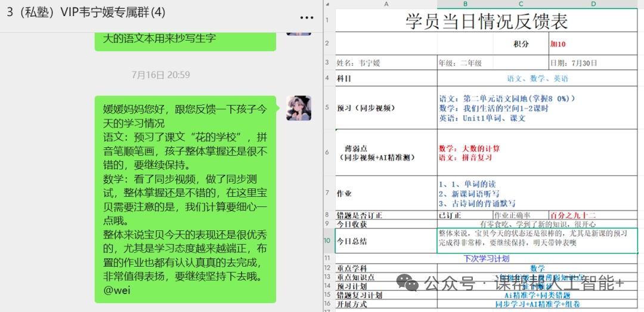Screen dimensions: 644x312
Task: Click the sender's avatar beside the feedback message
Action: pyautogui.click(x=298, y=108)
